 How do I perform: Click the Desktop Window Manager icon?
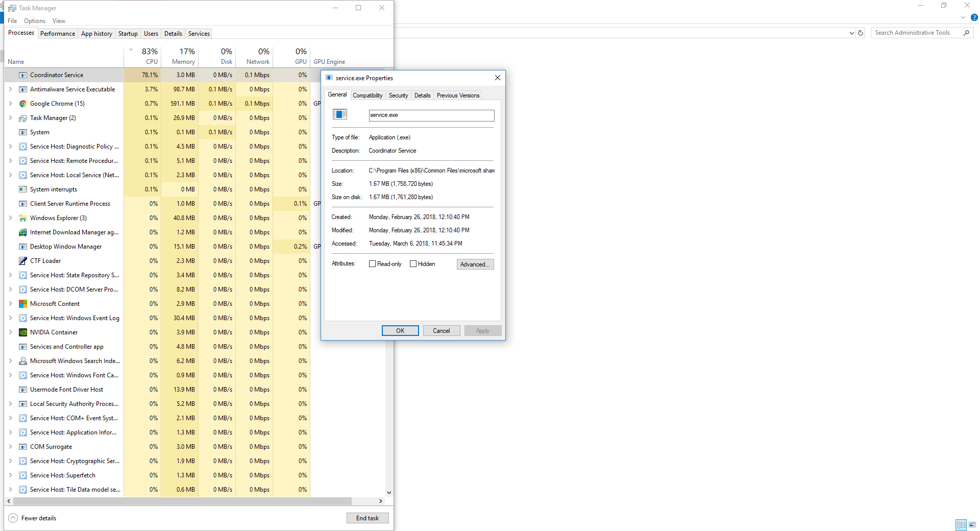(23, 247)
